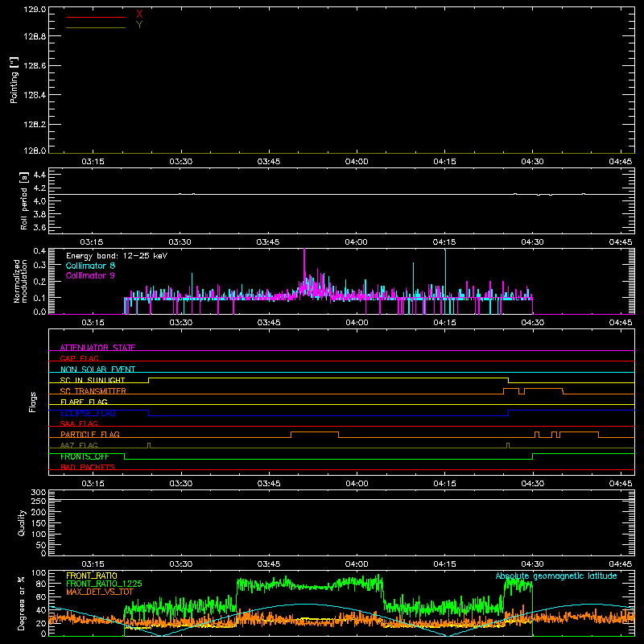Click the olive Y legend line
Viewport: 644px width, 644px height.
pos(96,28)
